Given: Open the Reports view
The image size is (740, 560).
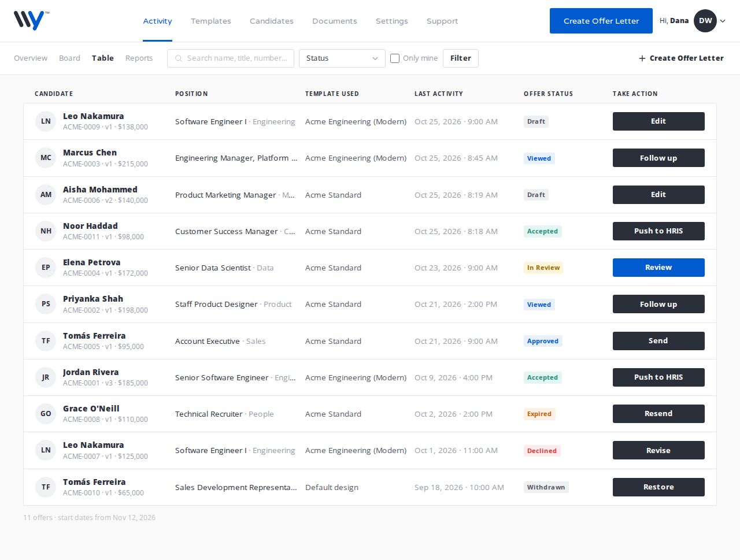Looking at the screenshot, I should coord(139,58).
